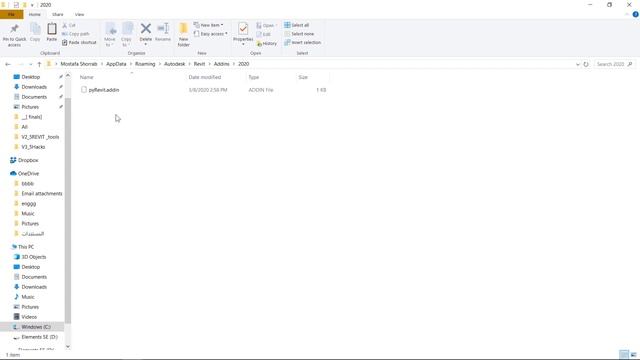Click Addins in breadcrumb path
This screenshot has height=360, width=640.
222,64
